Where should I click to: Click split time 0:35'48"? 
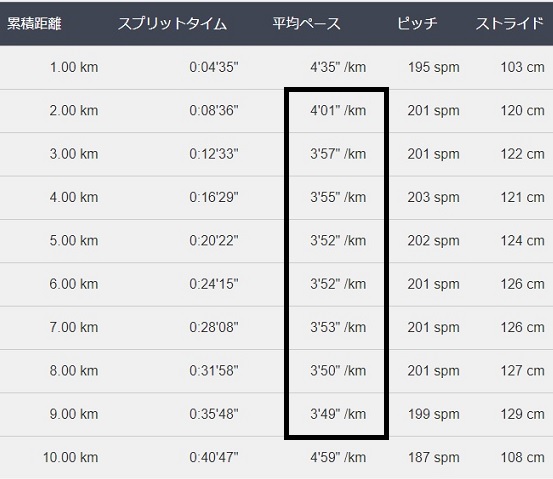click(214, 414)
